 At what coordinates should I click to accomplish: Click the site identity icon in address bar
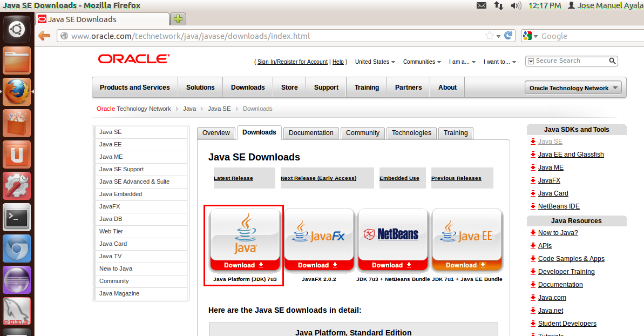pyautogui.click(x=64, y=36)
